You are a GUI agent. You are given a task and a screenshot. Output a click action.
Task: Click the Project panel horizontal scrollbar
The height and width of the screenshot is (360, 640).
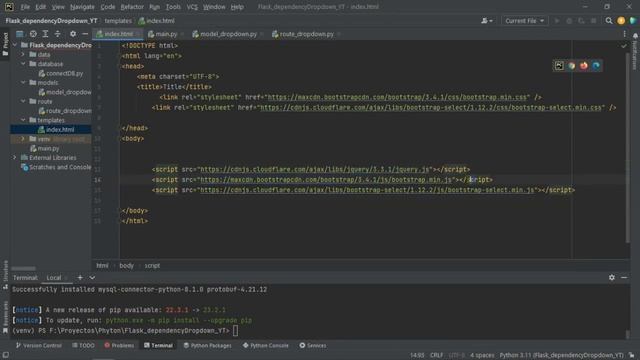coord(23,269)
